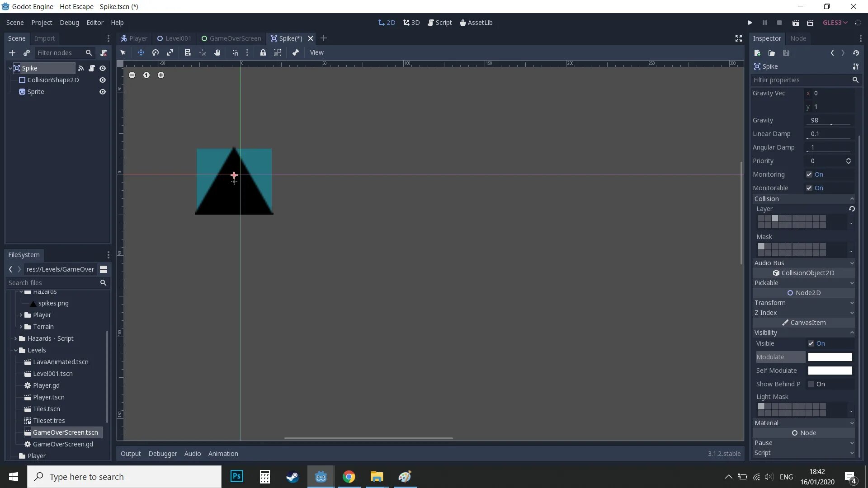Load an existing resource in Inspector
868x488 pixels.
[772, 53]
